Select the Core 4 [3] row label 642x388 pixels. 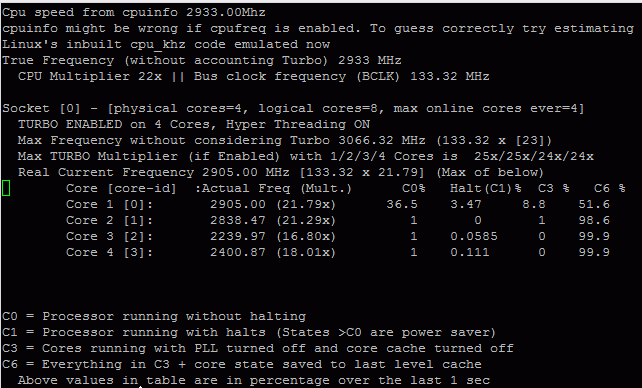click(109, 252)
